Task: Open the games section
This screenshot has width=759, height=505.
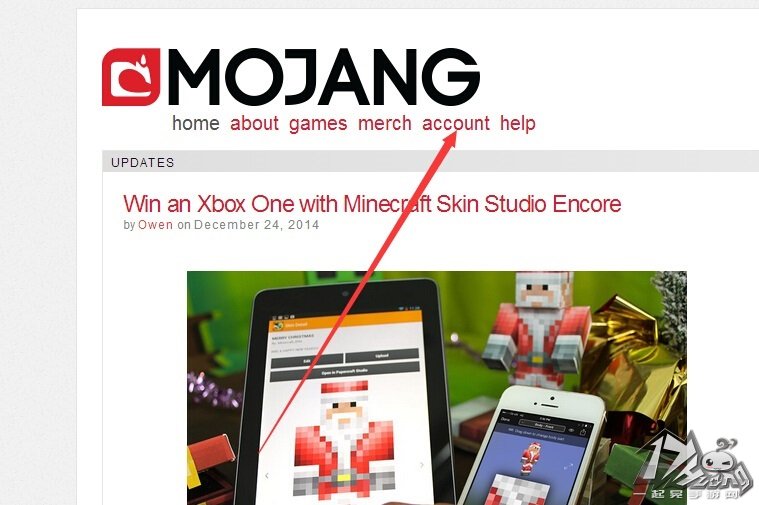Action: [x=318, y=123]
